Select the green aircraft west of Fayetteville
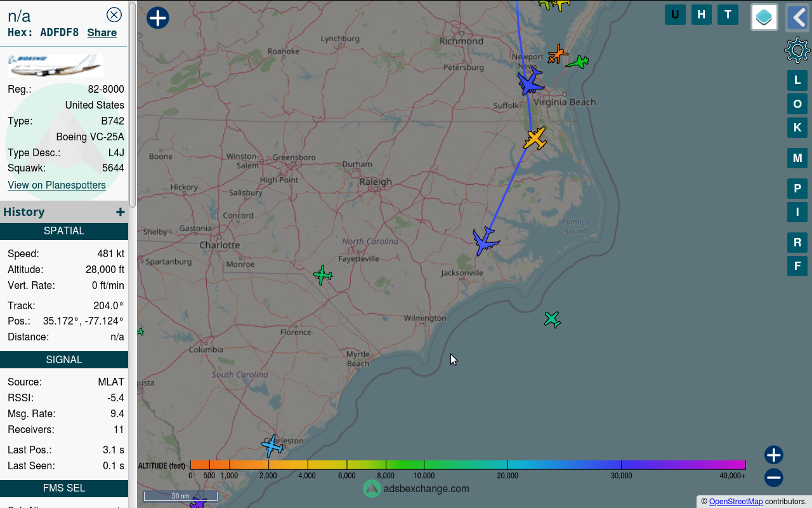812x508 pixels. pyautogui.click(x=322, y=275)
